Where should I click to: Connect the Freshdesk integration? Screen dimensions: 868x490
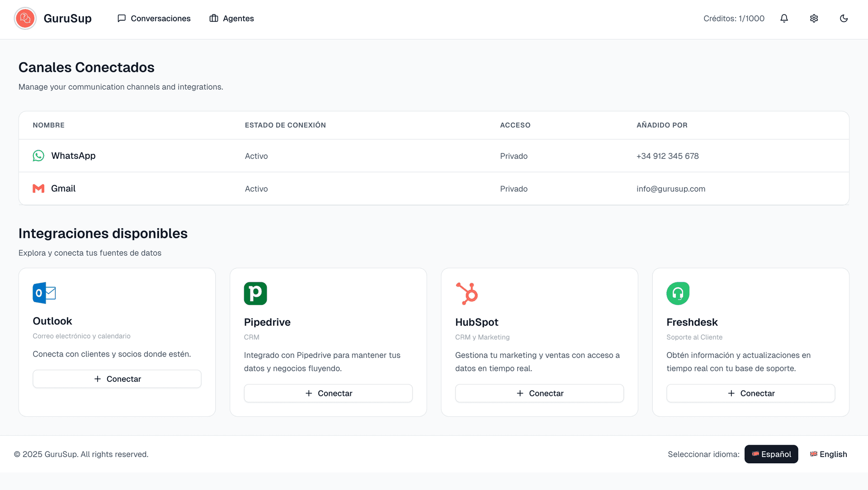pyautogui.click(x=750, y=393)
